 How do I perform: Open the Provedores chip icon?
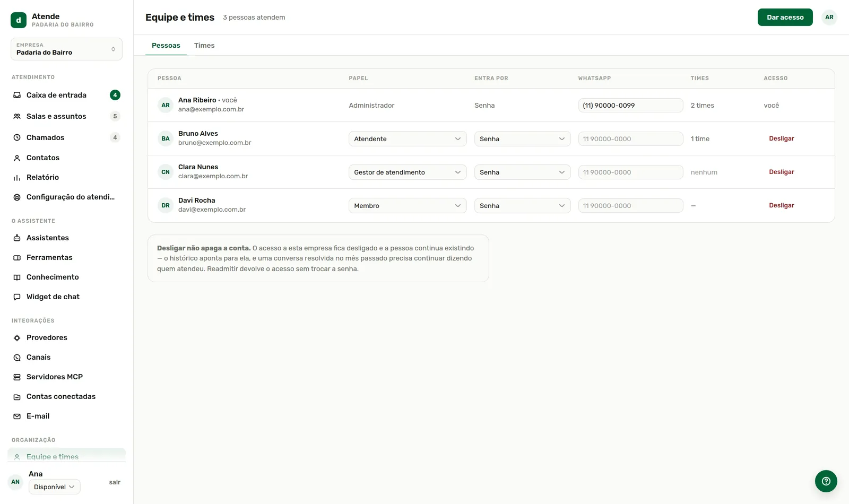click(x=17, y=337)
